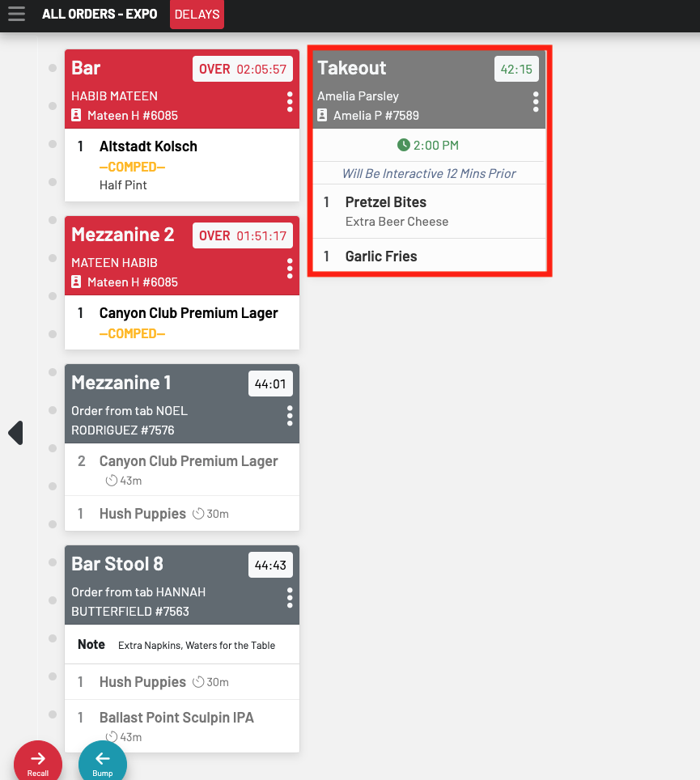Select the Altstadt Kolsch item on the Bar ticket

point(148,146)
